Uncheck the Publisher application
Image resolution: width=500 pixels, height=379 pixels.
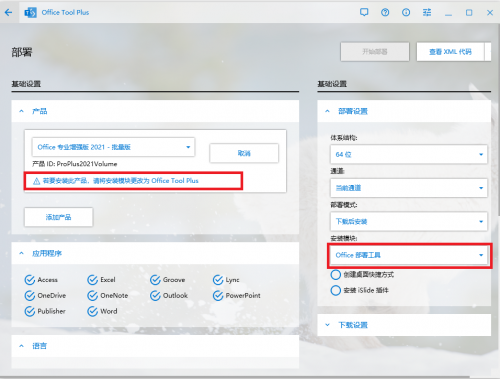pyautogui.click(x=30, y=311)
